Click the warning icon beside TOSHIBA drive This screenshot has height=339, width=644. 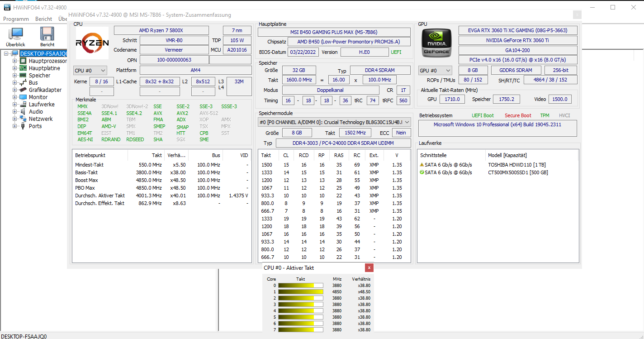(421, 165)
